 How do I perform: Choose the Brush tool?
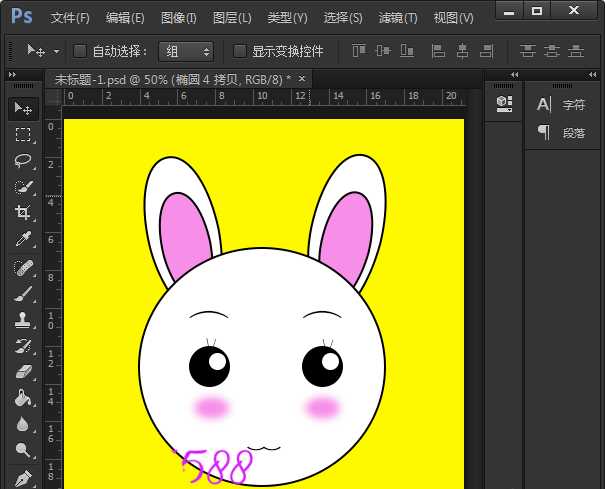(x=23, y=294)
